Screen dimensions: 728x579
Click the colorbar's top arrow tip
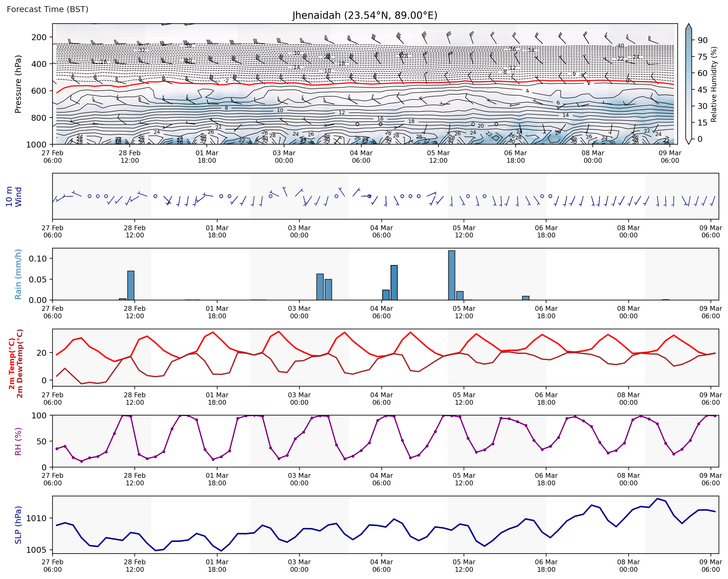[689, 25]
